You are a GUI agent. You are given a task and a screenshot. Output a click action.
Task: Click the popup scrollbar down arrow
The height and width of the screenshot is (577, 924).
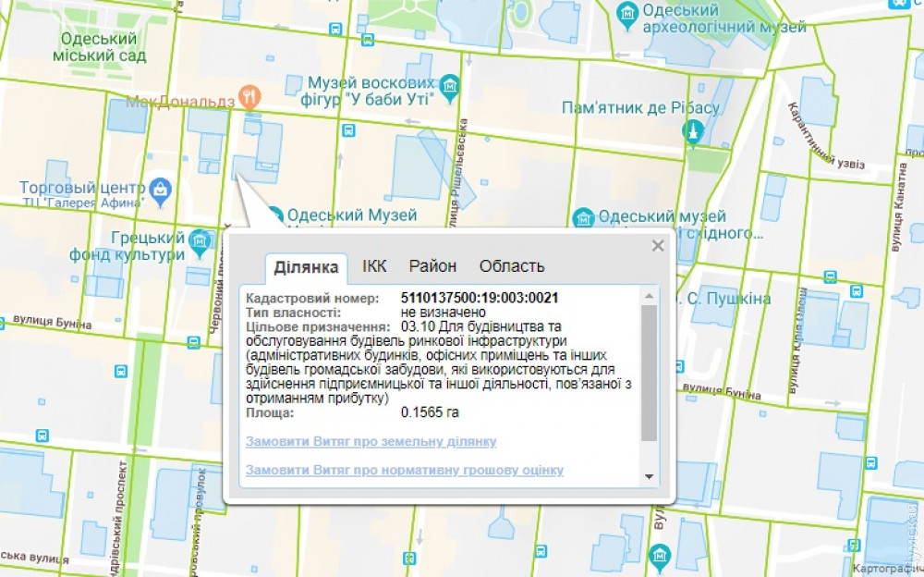[650, 476]
